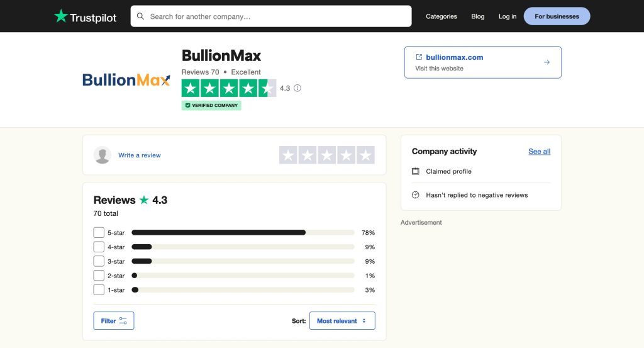Click the BullionMax company logo
The image size is (644, 348).
(126, 80)
